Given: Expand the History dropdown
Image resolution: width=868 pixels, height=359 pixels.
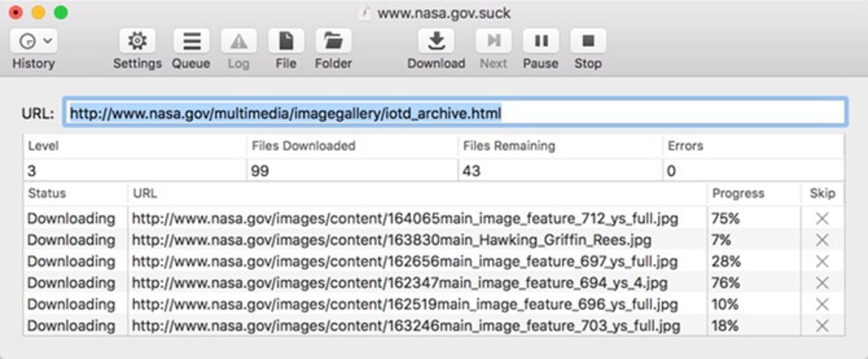Looking at the screenshot, I should pyautogui.click(x=34, y=42).
